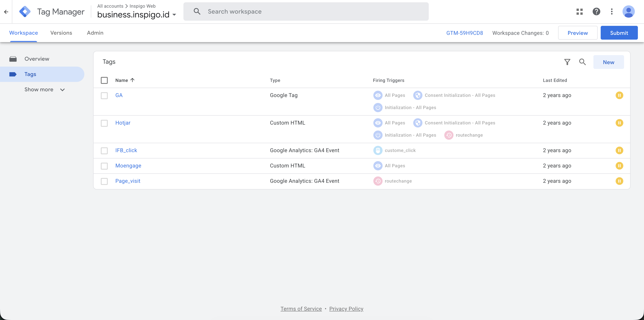Click the user account avatar
644x320 pixels.
[628, 11]
